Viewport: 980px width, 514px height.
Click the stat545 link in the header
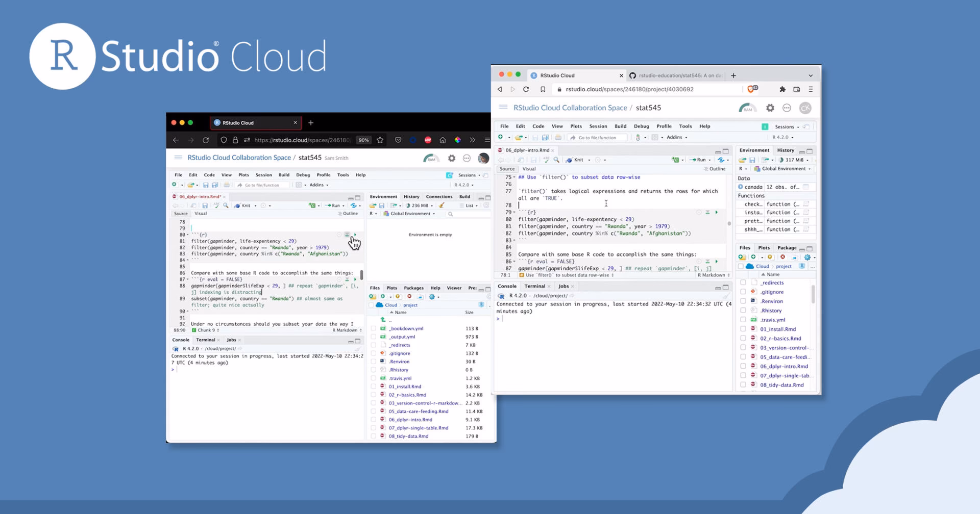point(648,108)
